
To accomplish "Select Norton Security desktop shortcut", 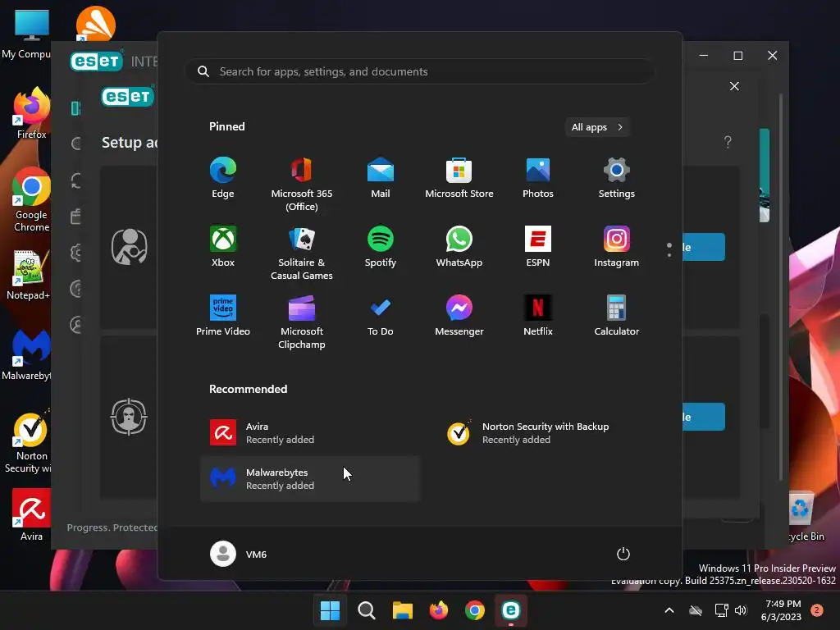I will click(x=28, y=442).
